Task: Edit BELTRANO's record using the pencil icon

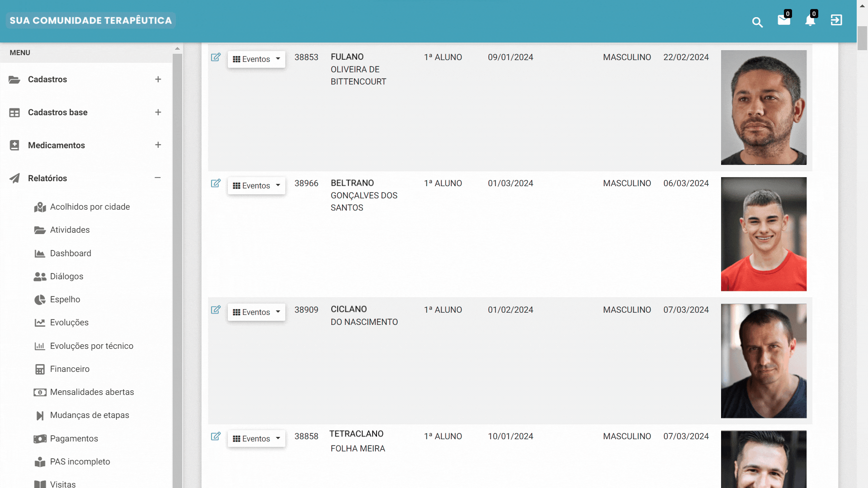Action: pos(216,183)
